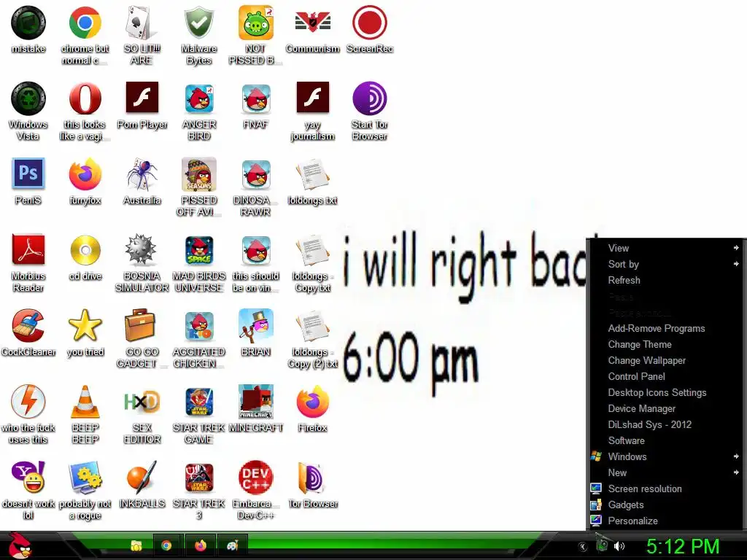Click the 5:12 PM clock

tap(683, 546)
